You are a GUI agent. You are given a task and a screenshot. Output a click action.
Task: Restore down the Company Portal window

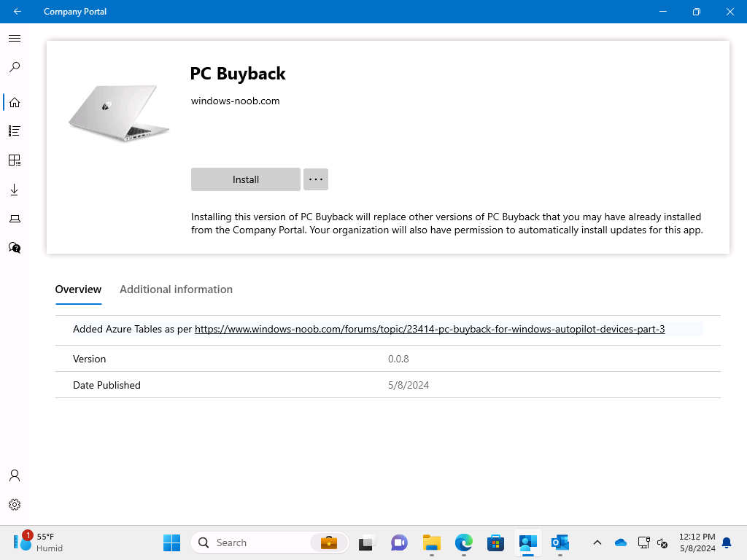tap(697, 12)
